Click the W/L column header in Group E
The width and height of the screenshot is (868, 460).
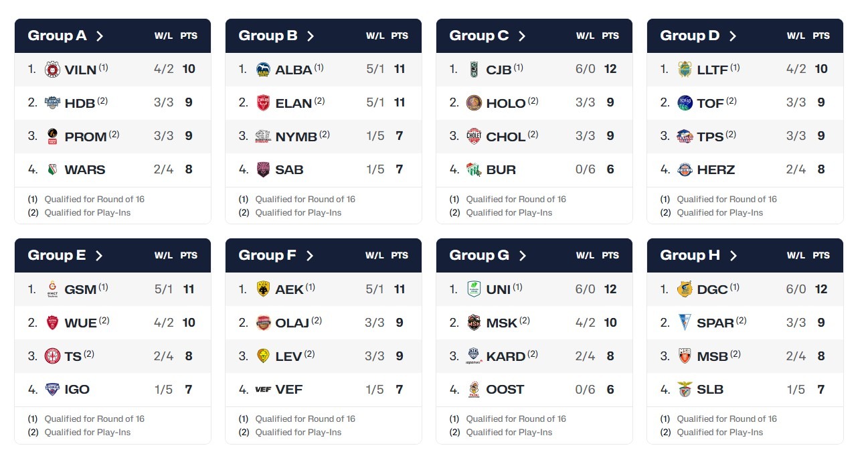click(163, 256)
